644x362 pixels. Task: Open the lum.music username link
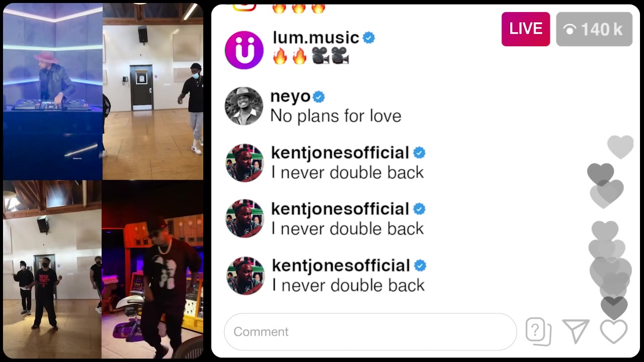[x=316, y=38]
